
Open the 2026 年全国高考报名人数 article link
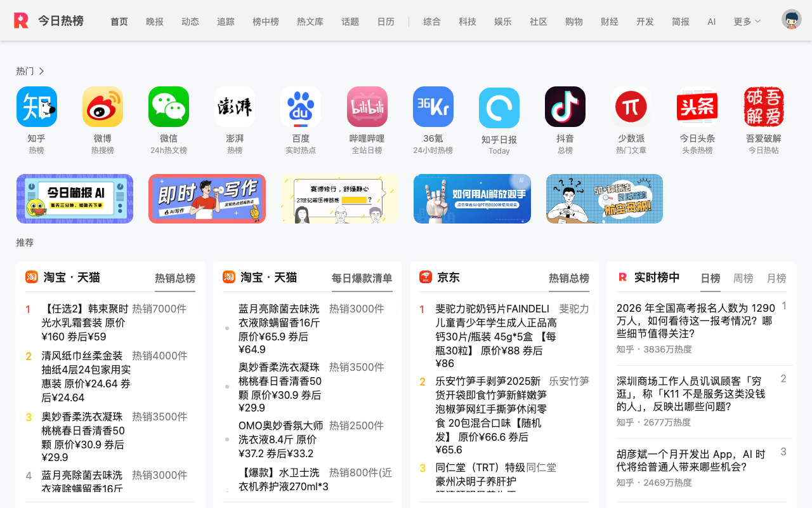pos(696,321)
